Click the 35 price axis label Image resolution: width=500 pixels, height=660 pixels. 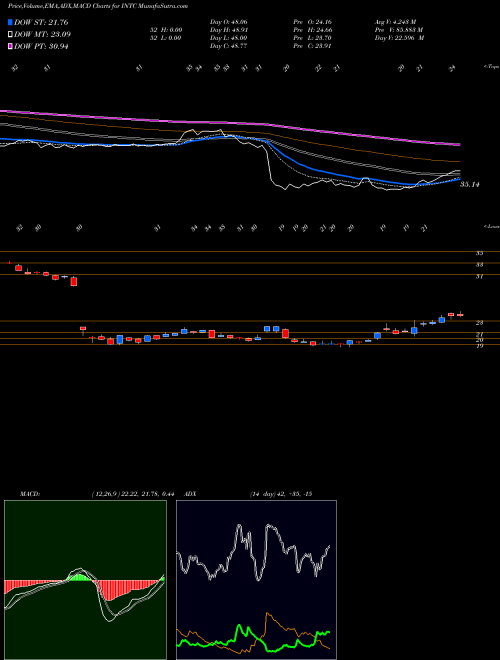click(x=479, y=253)
